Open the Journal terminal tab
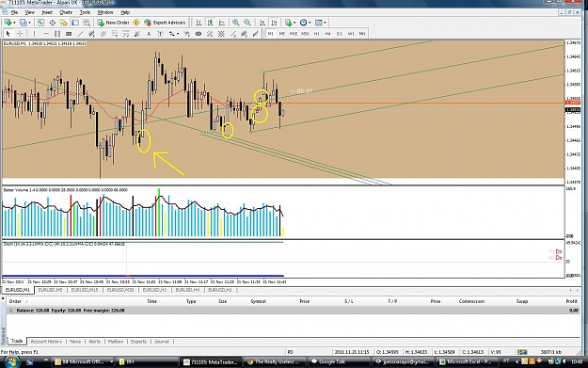Viewport: 588px width, 368px height. (162, 342)
